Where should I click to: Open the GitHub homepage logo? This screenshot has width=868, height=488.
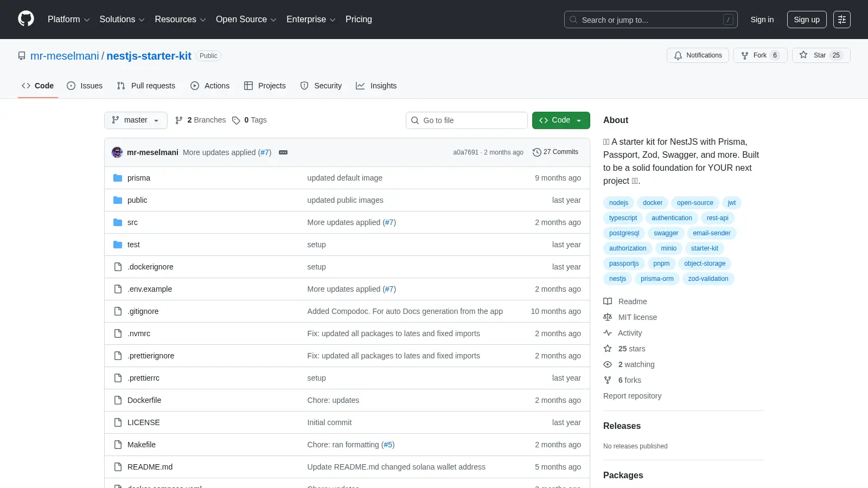[x=26, y=19]
